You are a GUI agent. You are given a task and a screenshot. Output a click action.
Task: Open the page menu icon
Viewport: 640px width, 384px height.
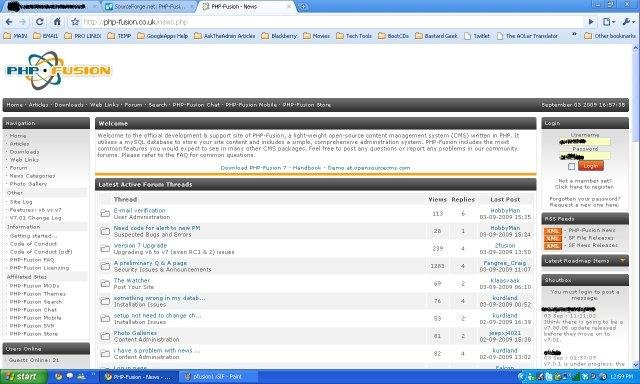[x=609, y=22]
